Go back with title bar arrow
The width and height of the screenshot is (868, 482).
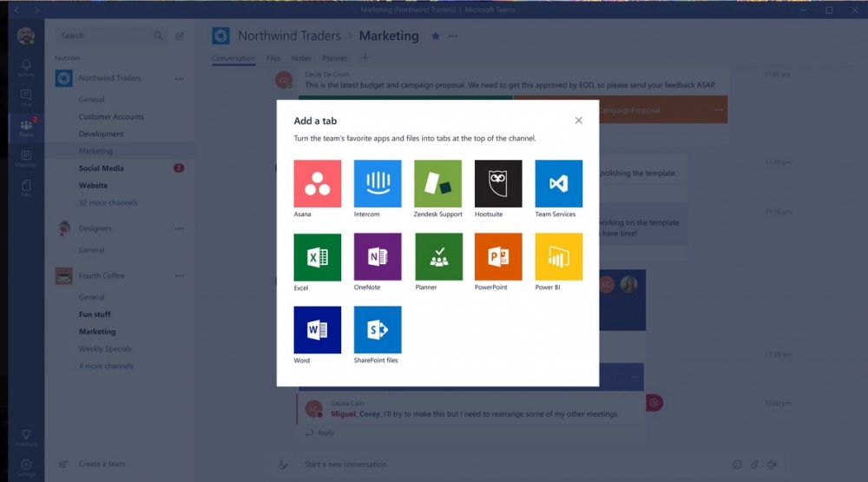point(16,10)
